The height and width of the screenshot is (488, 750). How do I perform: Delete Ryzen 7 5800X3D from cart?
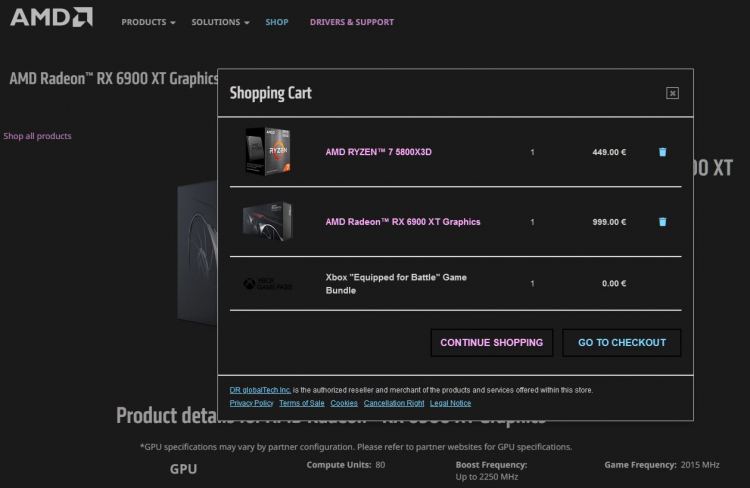[662, 152]
